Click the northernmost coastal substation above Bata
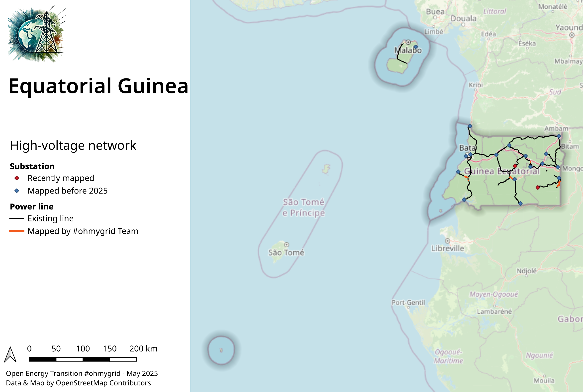The height and width of the screenshot is (392, 583). pyautogui.click(x=470, y=126)
